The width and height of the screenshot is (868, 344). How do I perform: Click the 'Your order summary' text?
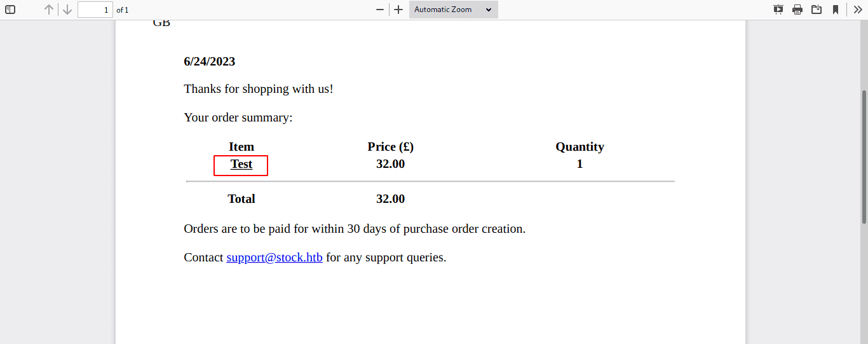(238, 118)
